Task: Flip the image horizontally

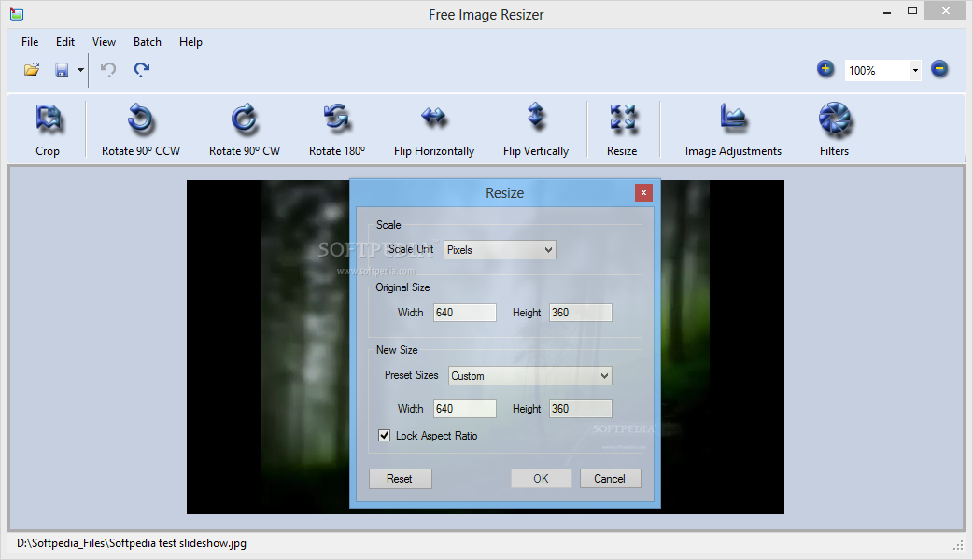Action: tap(434, 130)
